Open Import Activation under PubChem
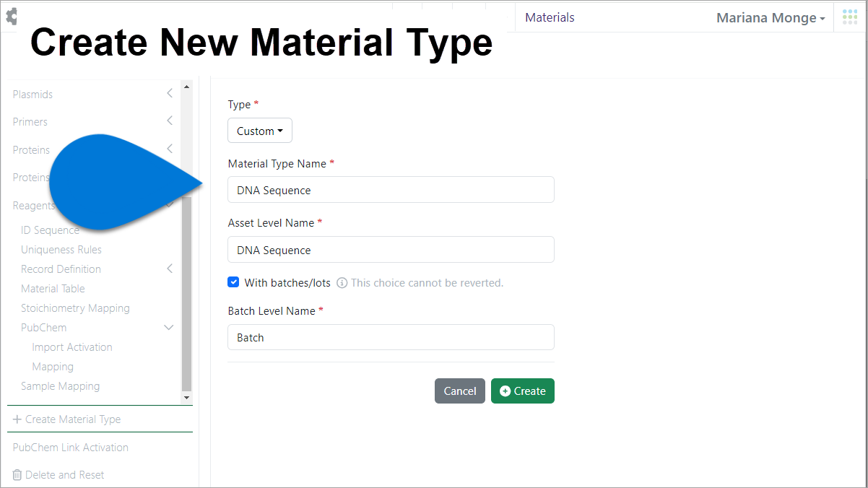868x488 pixels. (72, 347)
